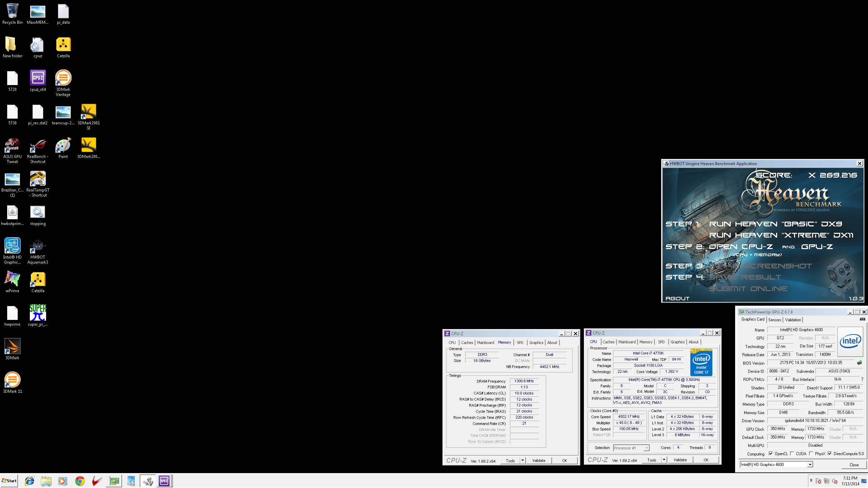Click the Core Speed value 4502.17 MHz

(x=629, y=416)
